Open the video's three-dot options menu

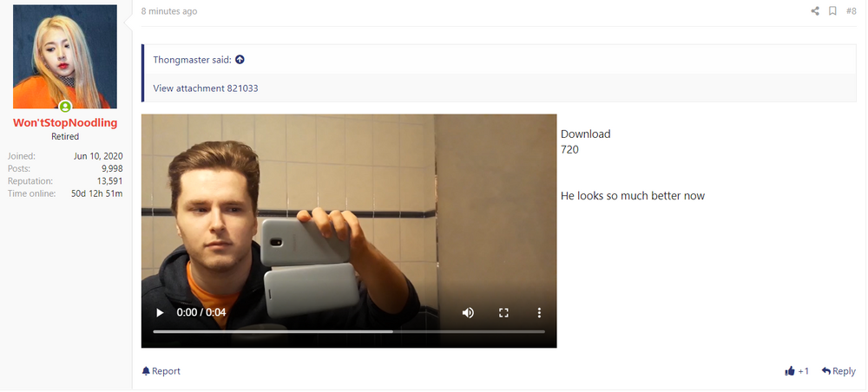click(539, 312)
